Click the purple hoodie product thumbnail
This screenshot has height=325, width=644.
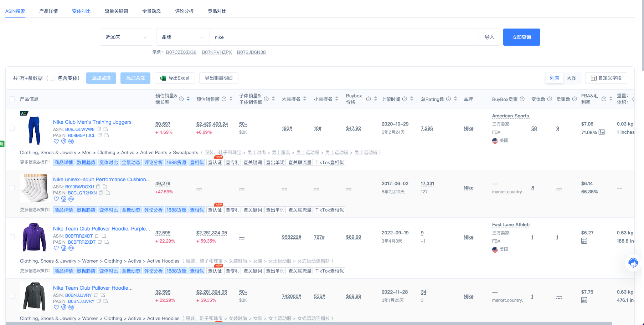[x=34, y=237]
